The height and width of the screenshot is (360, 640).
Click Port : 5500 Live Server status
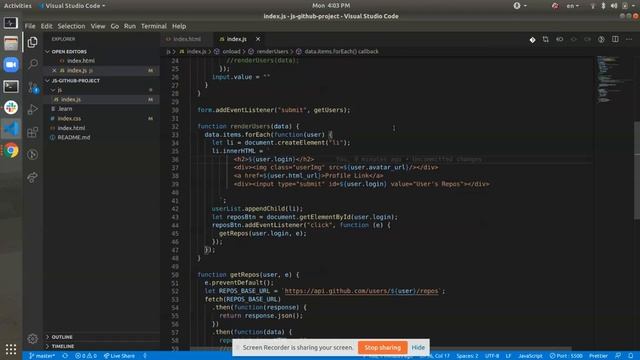click(566, 356)
